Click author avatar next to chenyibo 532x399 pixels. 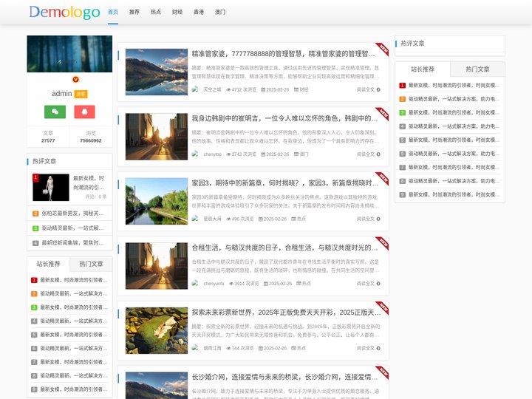[x=195, y=154]
